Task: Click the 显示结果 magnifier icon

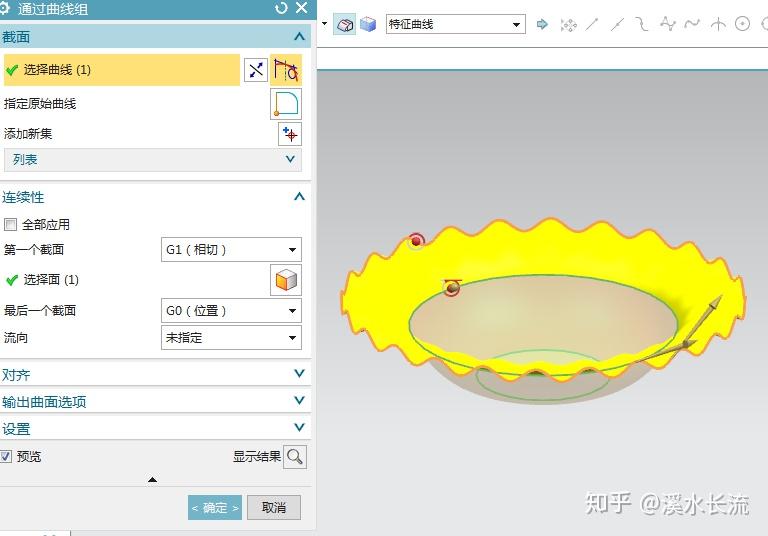Action: (295, 457)
